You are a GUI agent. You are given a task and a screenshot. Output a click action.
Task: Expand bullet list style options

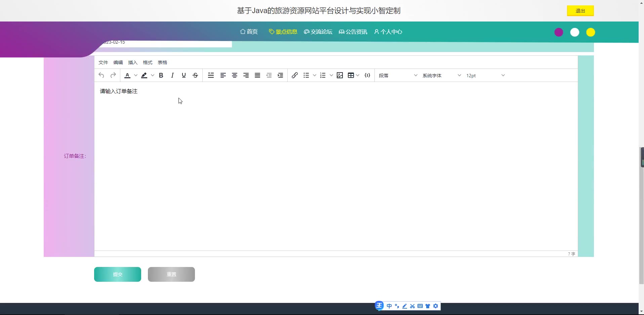coord(315,75)
